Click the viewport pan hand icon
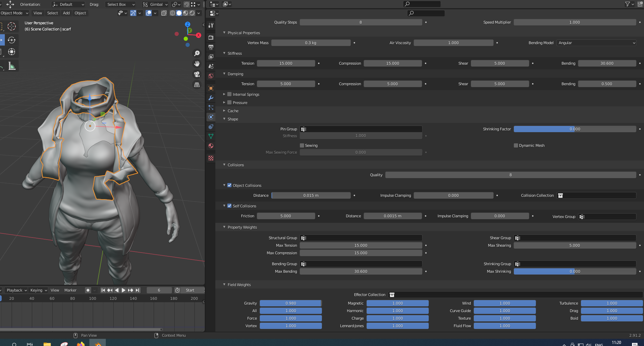 coord(197,64)
